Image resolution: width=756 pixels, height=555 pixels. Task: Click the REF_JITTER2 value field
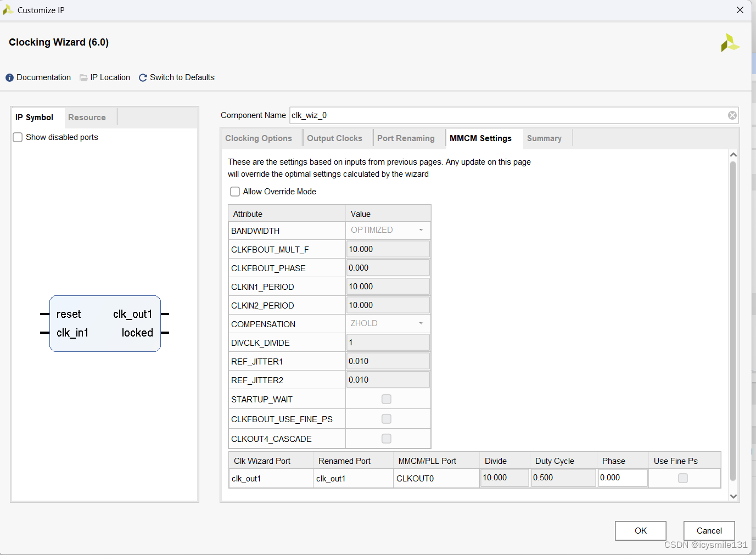pyautogui.click(x=388, y=380)
